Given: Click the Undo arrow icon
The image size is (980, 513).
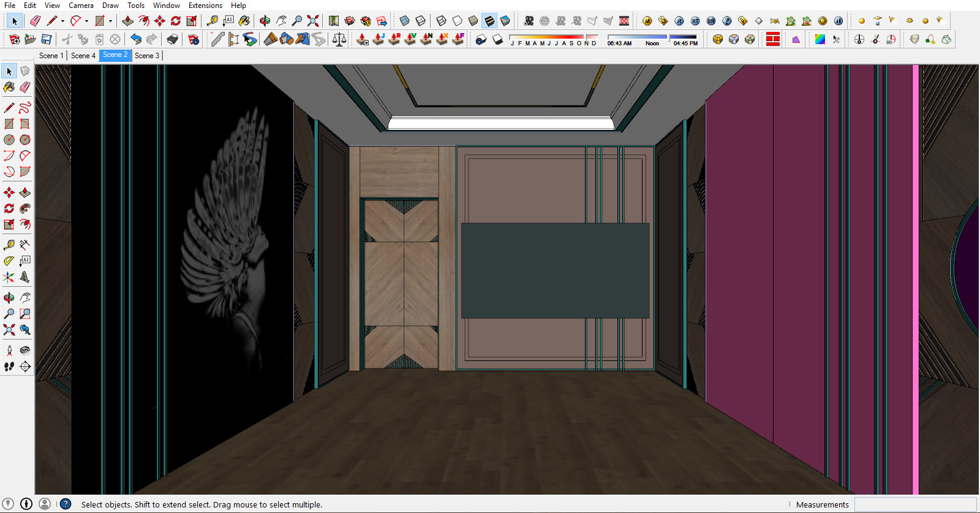Looking at the screenshot, I should (x=136, y=40).
